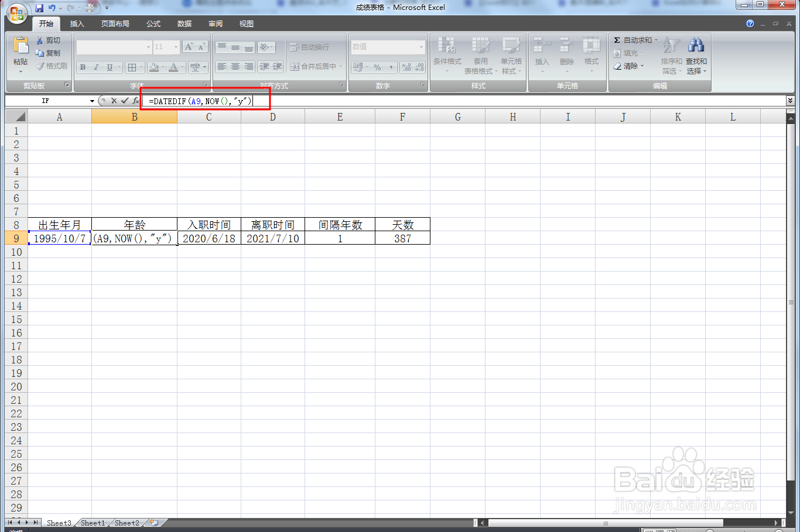
Task: Save the workbook from Quick Access toolbar
Action: (x=39, y=8)
